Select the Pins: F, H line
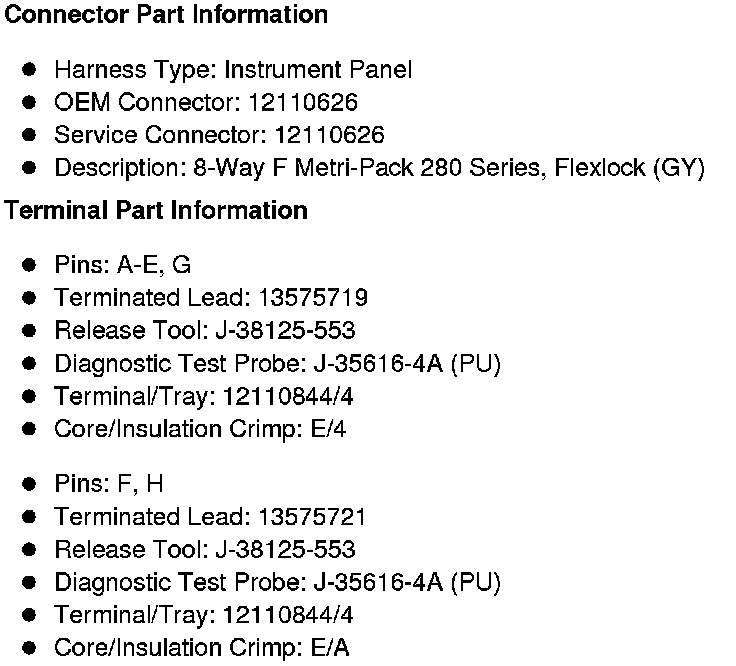Screen dimensions: 736x666 point(109,484)
